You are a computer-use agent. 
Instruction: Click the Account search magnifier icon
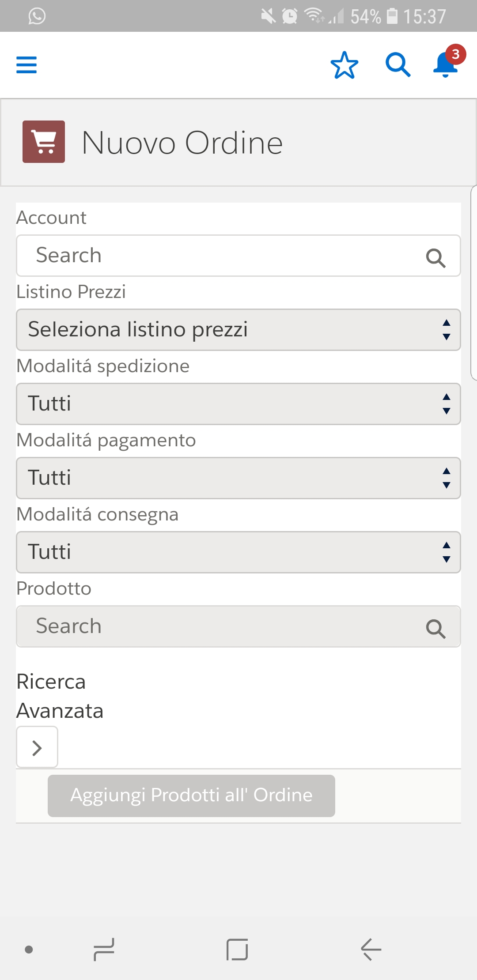(435, 257)
